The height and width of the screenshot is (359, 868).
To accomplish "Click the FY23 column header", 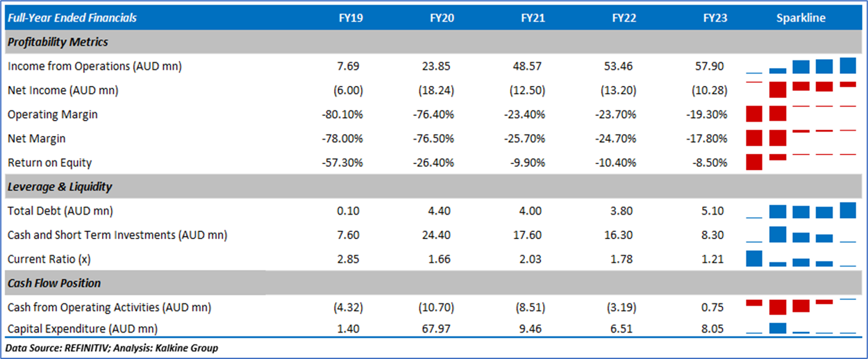I will [715, 18].
